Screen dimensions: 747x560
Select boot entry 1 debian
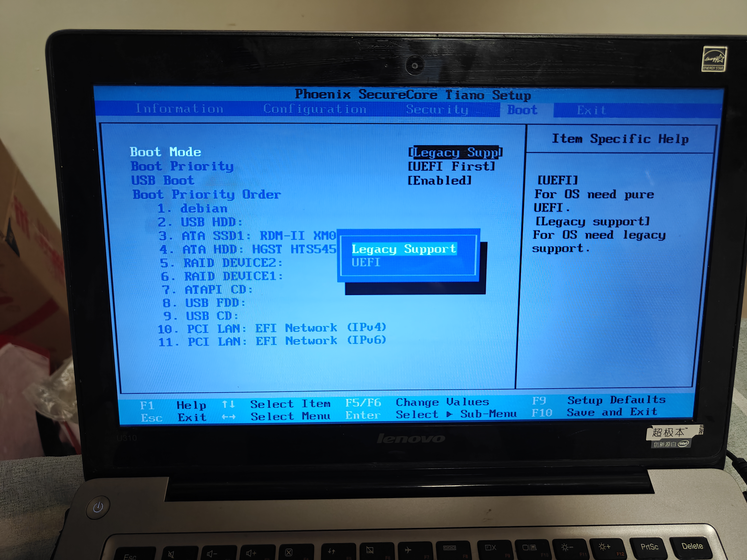[192, 208]
